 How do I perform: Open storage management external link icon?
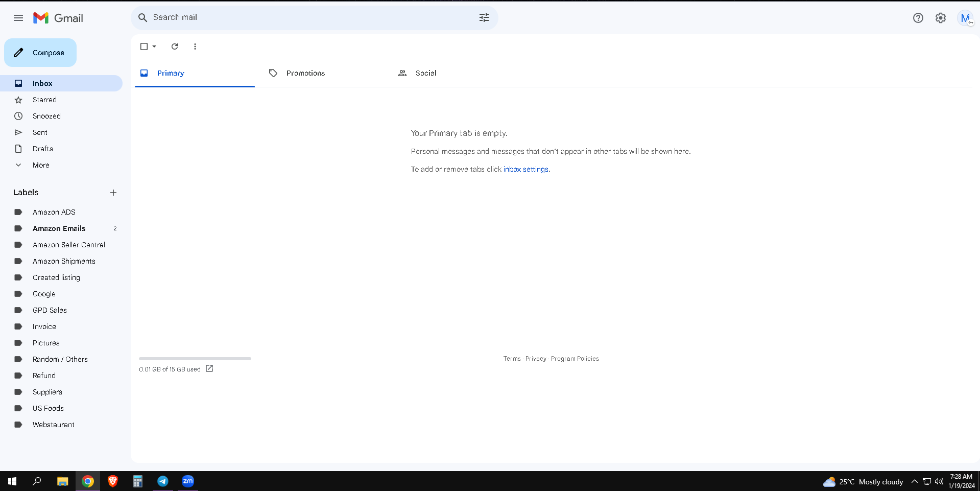coord(209,368)
